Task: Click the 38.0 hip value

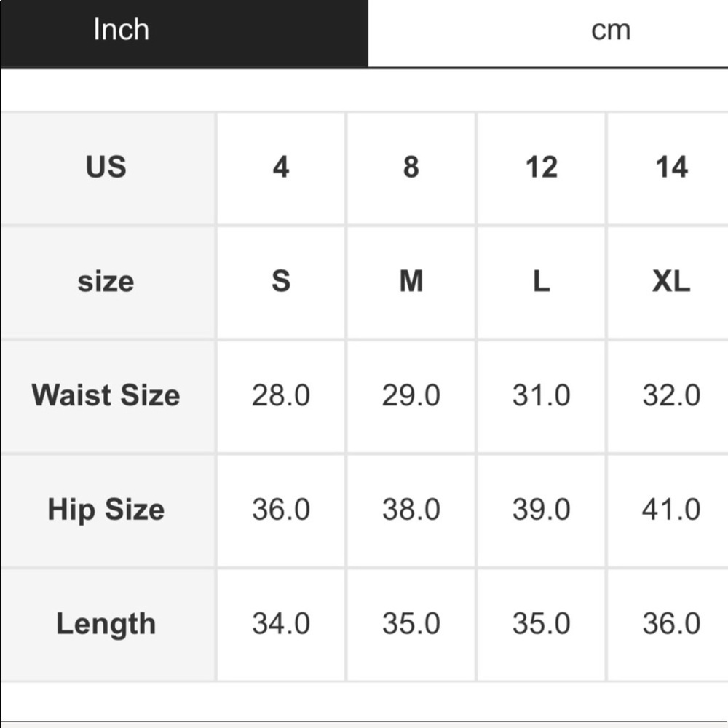Action: [x=411, y=510]
